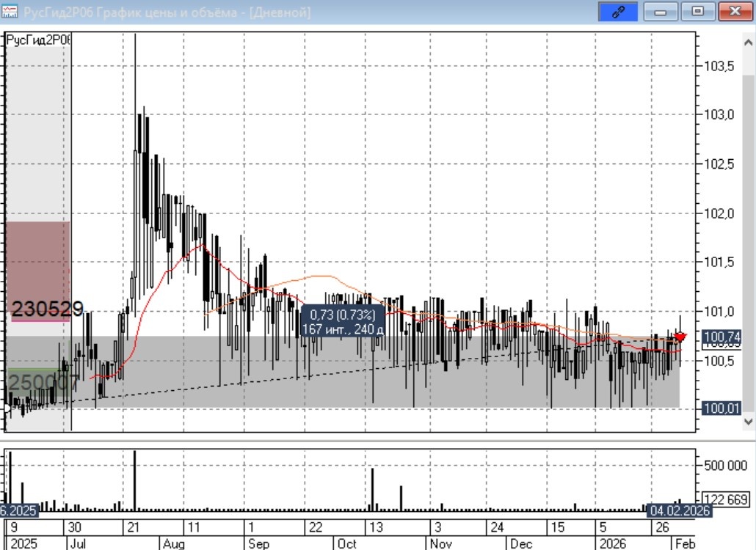Click the 102,5 price axis label
This screenshot has height=550, width=756.
[x=719, y=164]
